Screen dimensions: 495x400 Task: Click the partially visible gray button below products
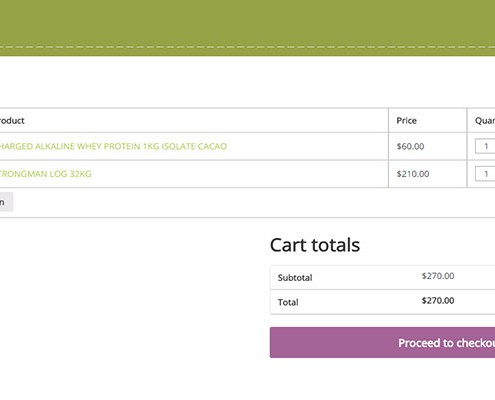coord(6,202)
